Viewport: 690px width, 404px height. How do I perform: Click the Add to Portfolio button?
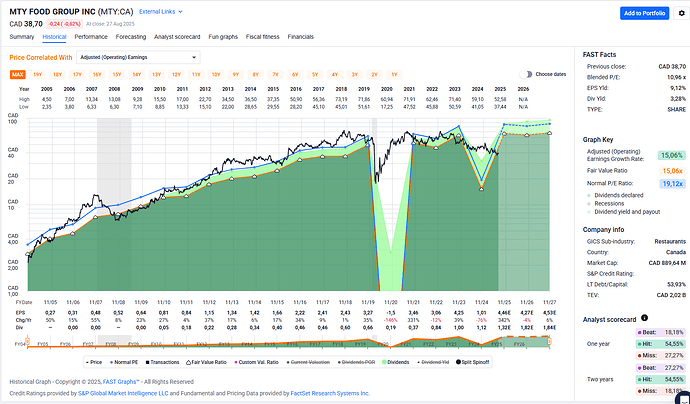point(644,13)
